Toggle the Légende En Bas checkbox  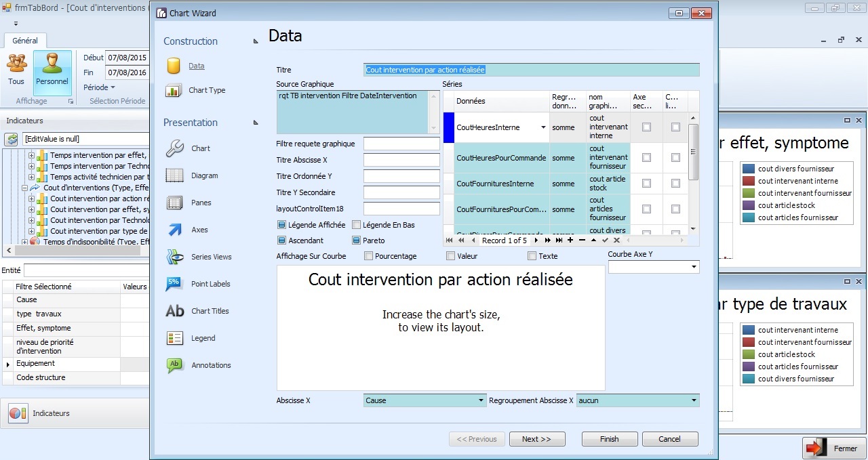(357, 225)
